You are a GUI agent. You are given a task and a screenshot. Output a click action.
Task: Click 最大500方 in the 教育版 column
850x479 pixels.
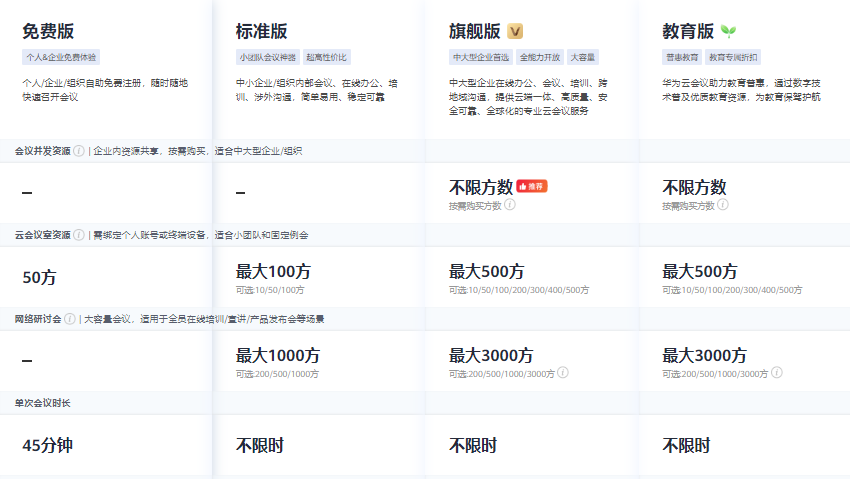[700, 271]
